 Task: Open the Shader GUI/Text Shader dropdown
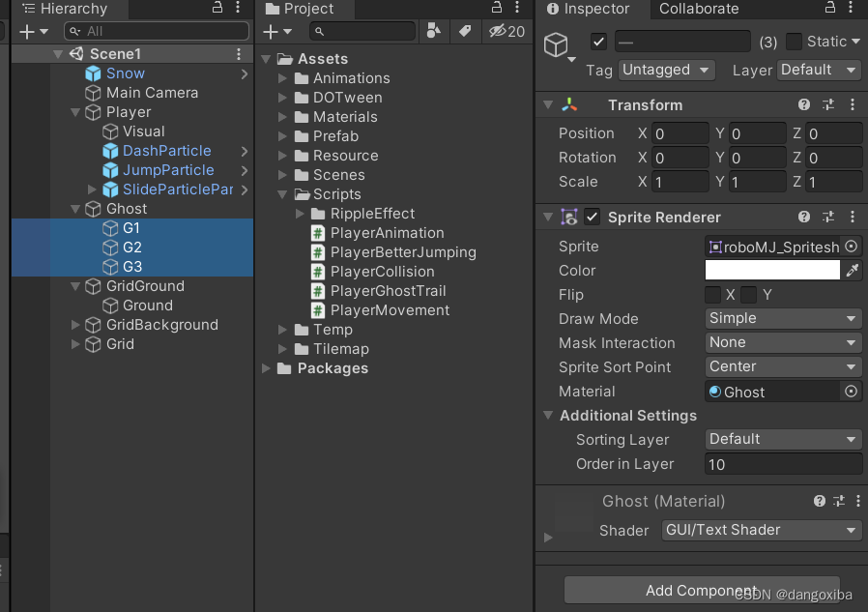(x=761, y=530)
